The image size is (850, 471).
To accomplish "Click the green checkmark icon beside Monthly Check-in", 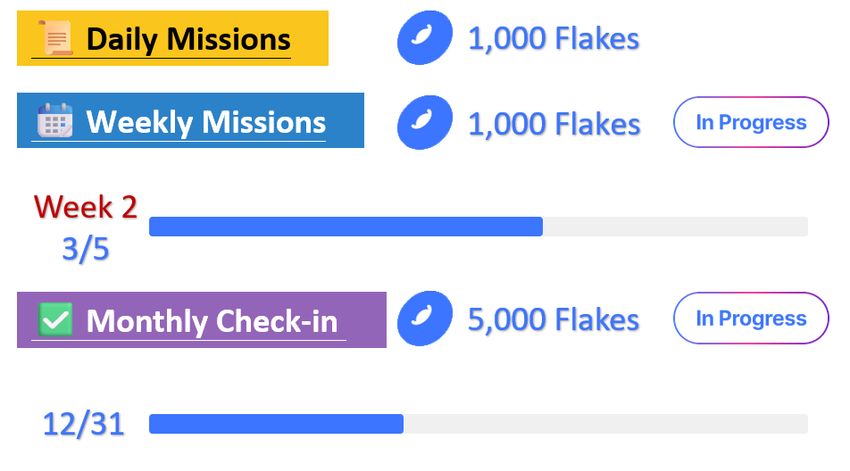I will [x=55, y=320].
